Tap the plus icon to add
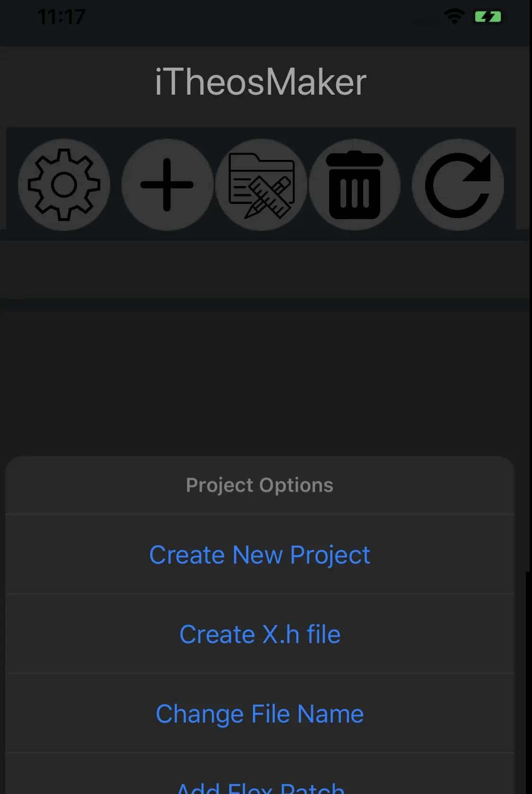532x794 pixels. click(x=167, y=185)
